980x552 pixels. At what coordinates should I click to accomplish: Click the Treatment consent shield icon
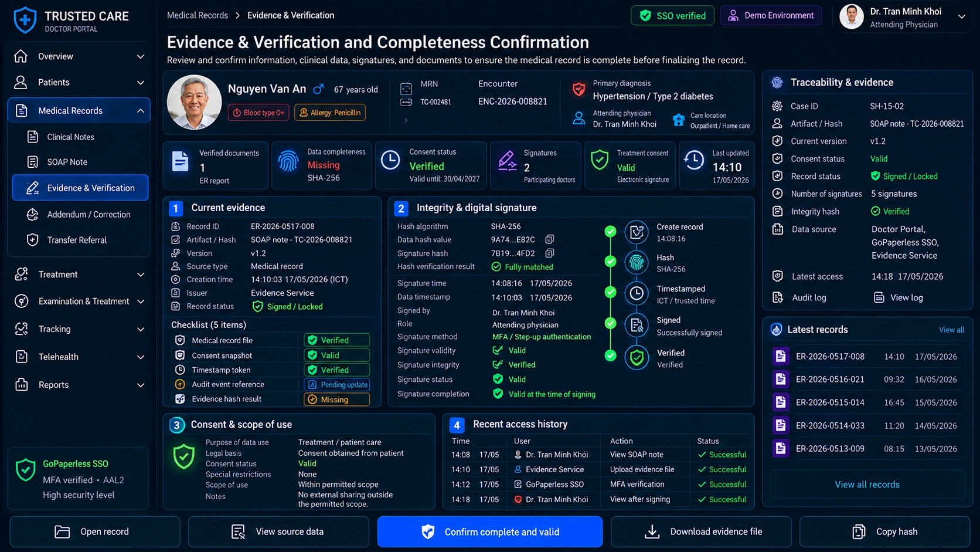(x=600, y=160)
